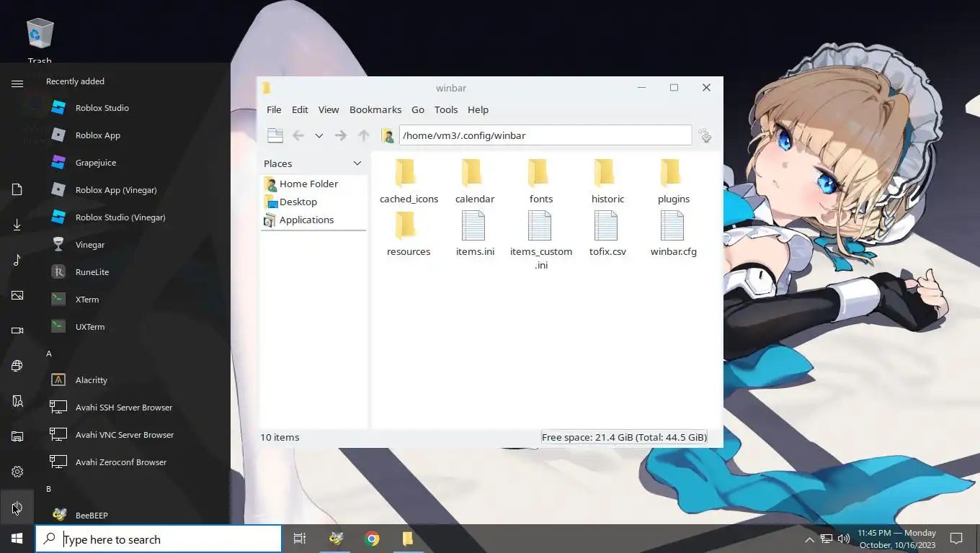Viewport: 980px width, 553px height.
Task: Open Videos shortcut in start sidebar
Action: click(17, 331)
